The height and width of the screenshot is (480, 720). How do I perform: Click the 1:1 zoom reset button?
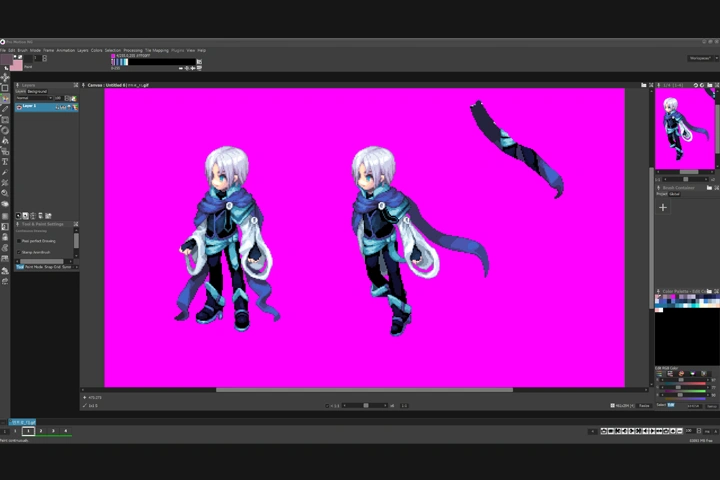tap(404, 406)
